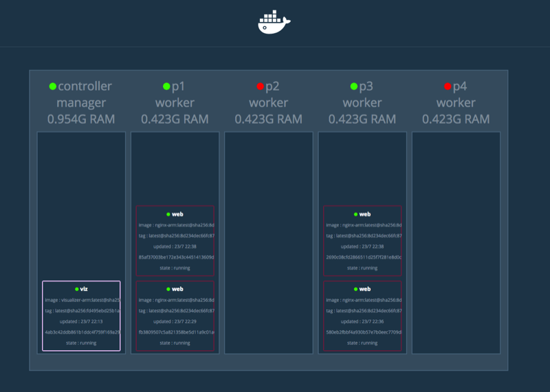Image resolution: width=550 pixels, height=392 pixels.
Task: Click container ID starting with 2690c08cfd
Action: pyautogui.click(x=363, y=257)
